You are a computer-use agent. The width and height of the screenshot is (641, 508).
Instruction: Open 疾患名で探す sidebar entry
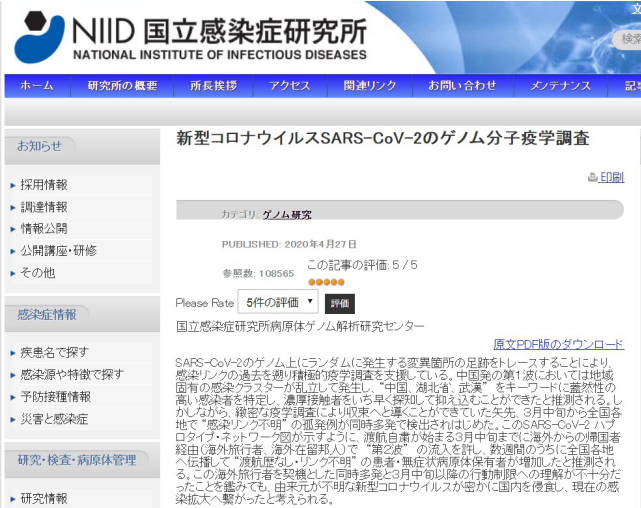(54, 352)
